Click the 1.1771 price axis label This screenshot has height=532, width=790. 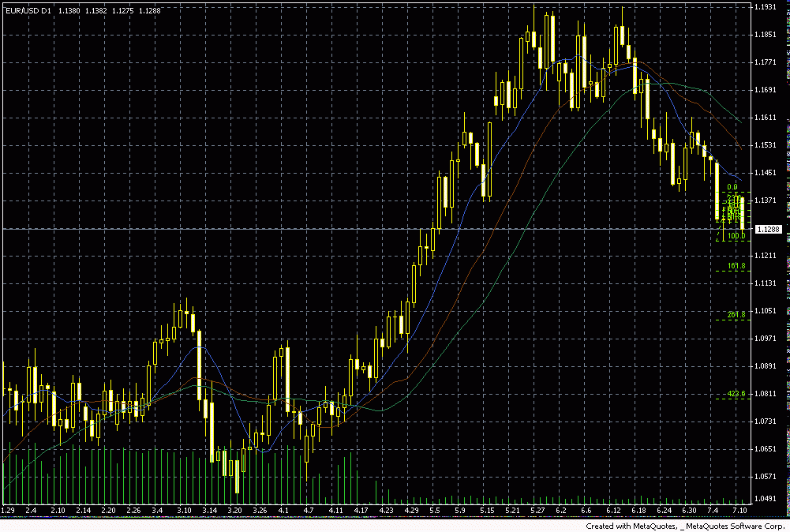[x=766, y=62]
